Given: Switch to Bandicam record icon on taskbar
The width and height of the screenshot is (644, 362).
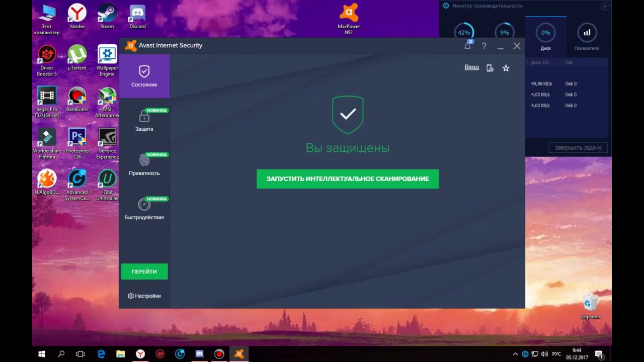Looking at the screenshot, I should 219,354.
